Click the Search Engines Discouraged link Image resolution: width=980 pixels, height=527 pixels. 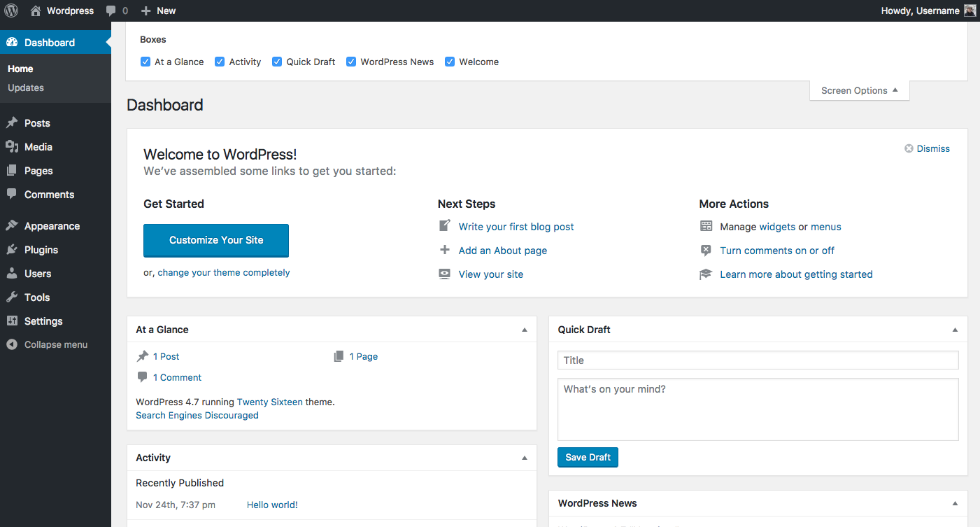pos(197,416)
